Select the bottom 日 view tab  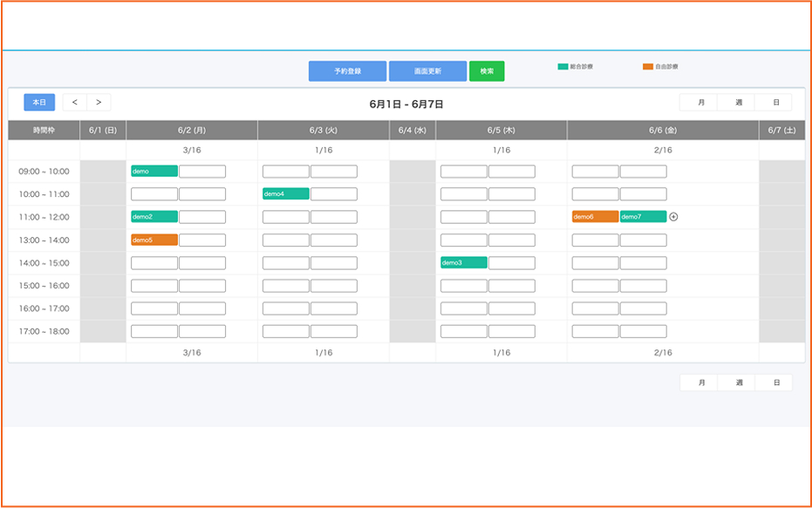[775, 383]
